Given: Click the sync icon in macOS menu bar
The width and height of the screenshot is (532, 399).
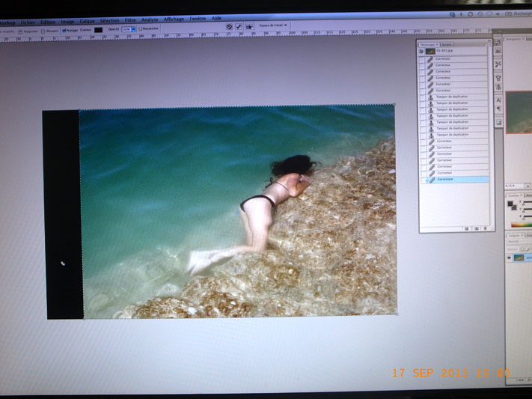Looking at the screenshot, I should tap(470, 14).
